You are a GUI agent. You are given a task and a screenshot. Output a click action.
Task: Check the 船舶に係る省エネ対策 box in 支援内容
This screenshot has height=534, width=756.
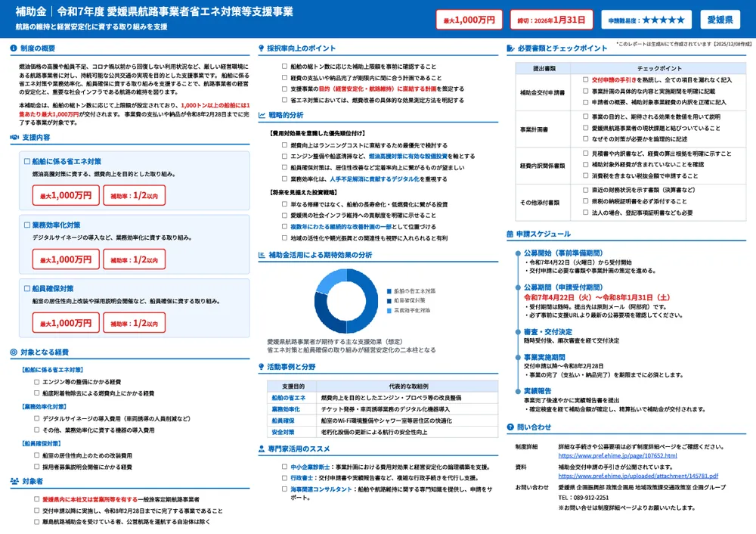27,161
